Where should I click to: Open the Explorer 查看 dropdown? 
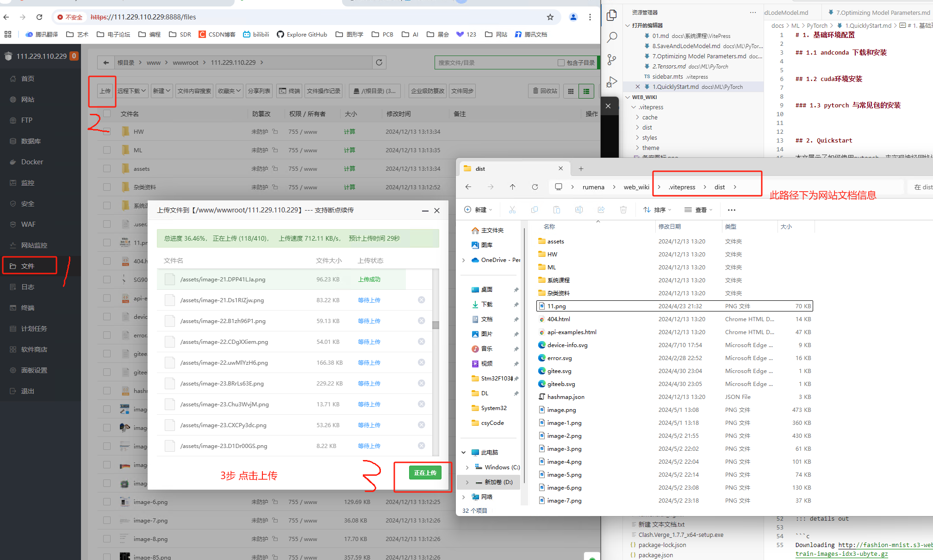699,210
